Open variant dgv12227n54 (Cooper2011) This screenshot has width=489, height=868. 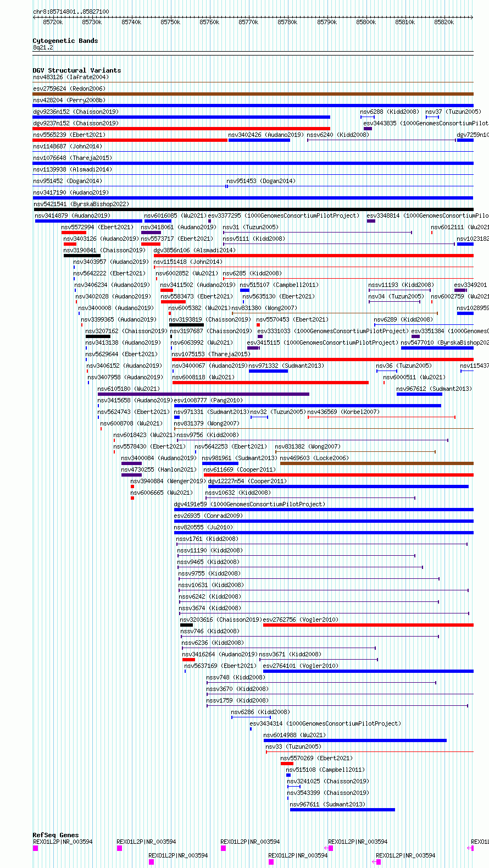coord(247,481)
